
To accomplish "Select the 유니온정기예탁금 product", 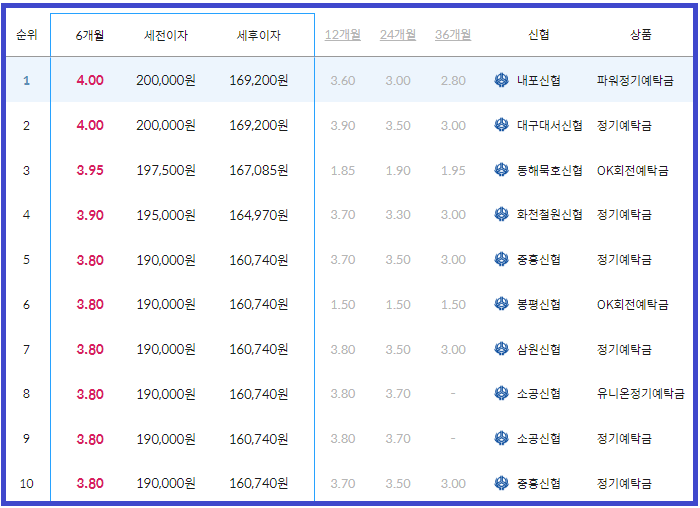I will pyautogui.click(x=641, y=394).
